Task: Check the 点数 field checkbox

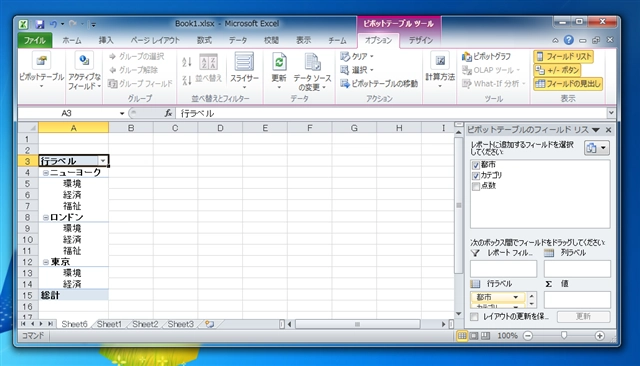Action: [476, 186]
